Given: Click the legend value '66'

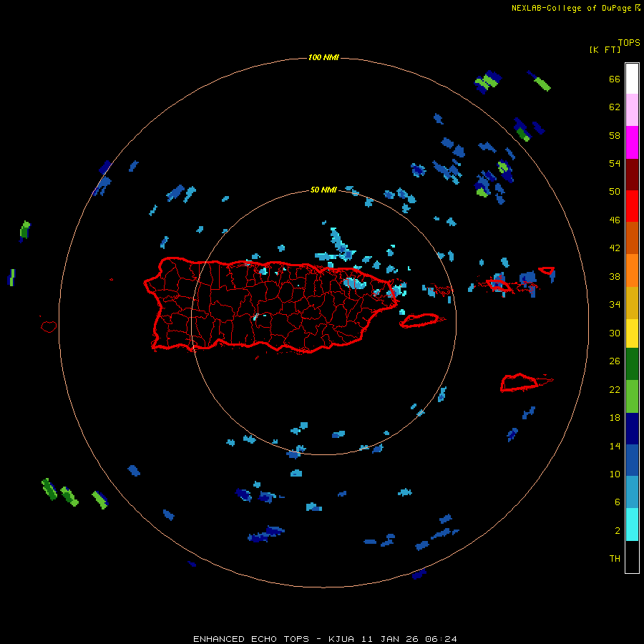Looking at the screenshot, I should click(x=615, y=79).
